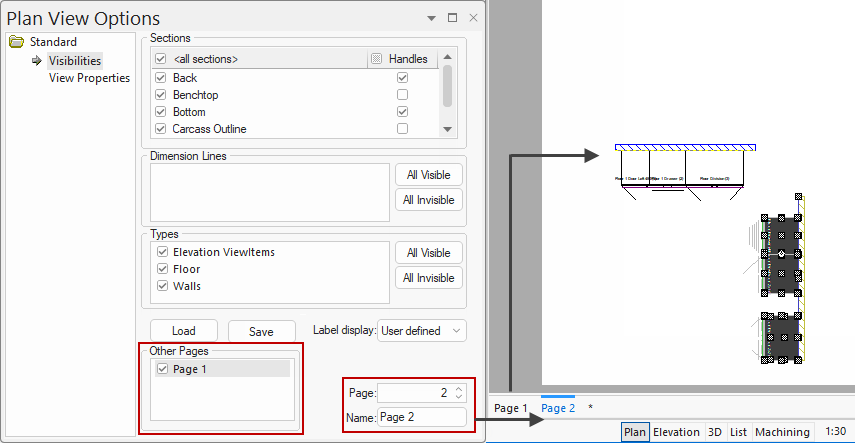This screenshot has width=856, height=443.
Task: Click the Handles column header icon
Action: 376,60
